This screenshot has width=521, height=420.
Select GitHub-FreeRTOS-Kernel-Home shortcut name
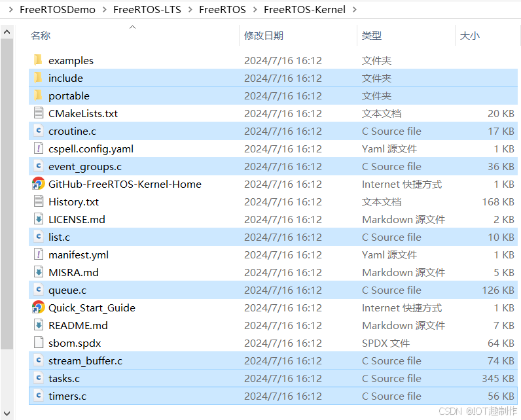[x=125, y=184]
